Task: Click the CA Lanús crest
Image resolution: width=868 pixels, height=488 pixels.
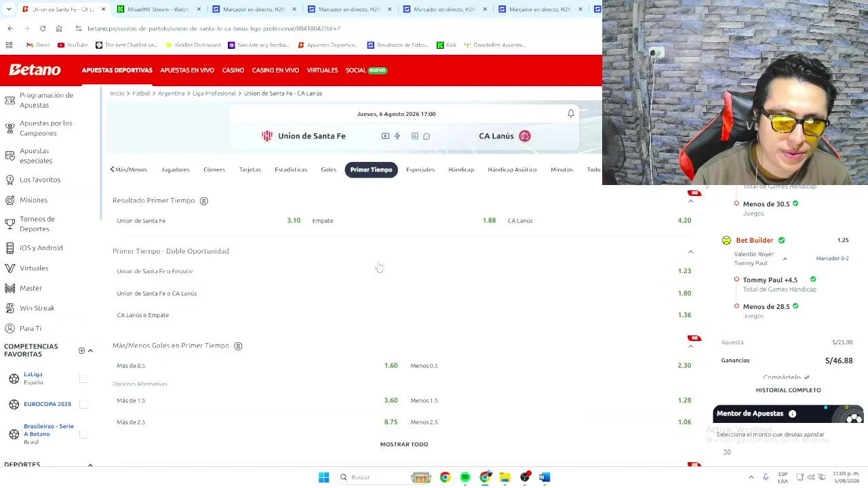Action: pyautogui.click(x=525, y=136)
